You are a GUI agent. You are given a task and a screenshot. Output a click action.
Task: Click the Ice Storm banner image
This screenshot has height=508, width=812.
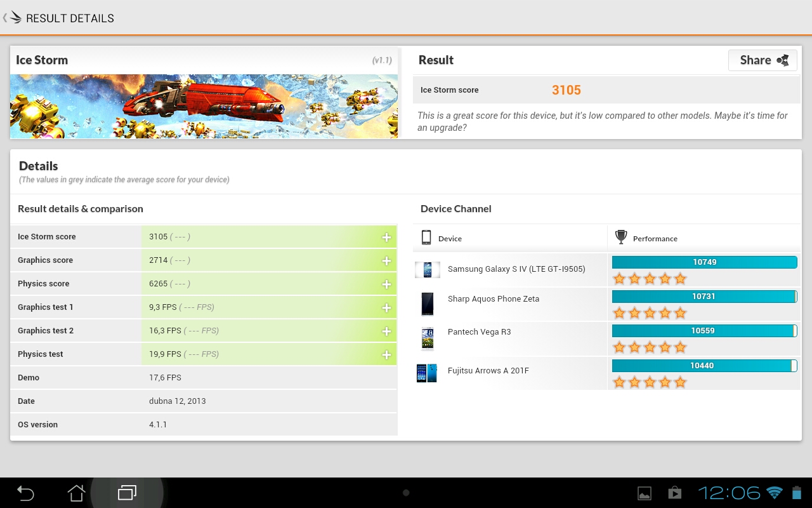coord(203,106)
